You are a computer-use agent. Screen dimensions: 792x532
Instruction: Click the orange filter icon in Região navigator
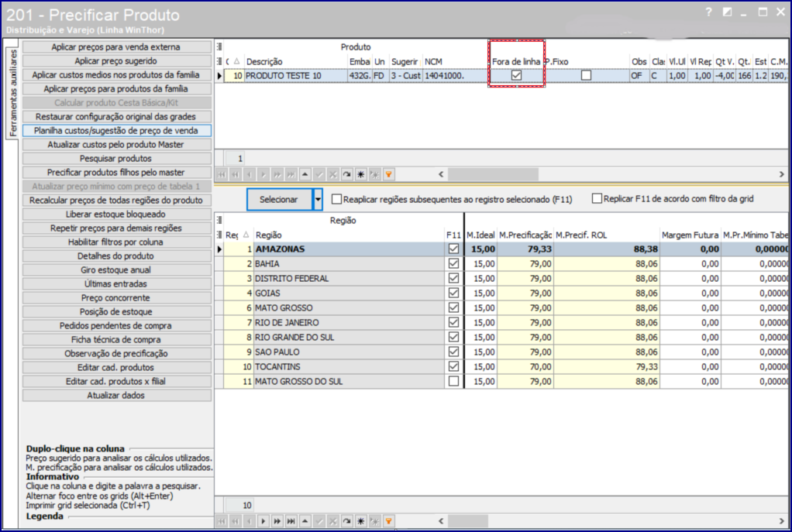388,521
